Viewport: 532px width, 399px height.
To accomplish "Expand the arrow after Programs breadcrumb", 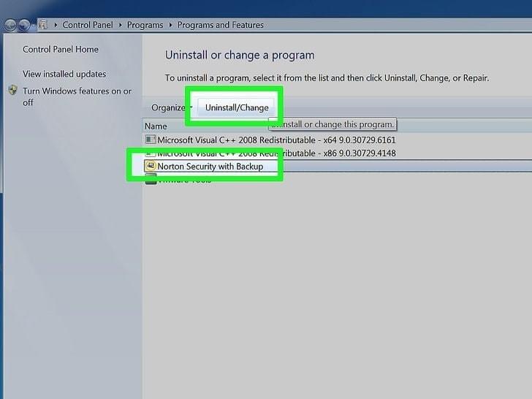I will (x=170, y=25).
